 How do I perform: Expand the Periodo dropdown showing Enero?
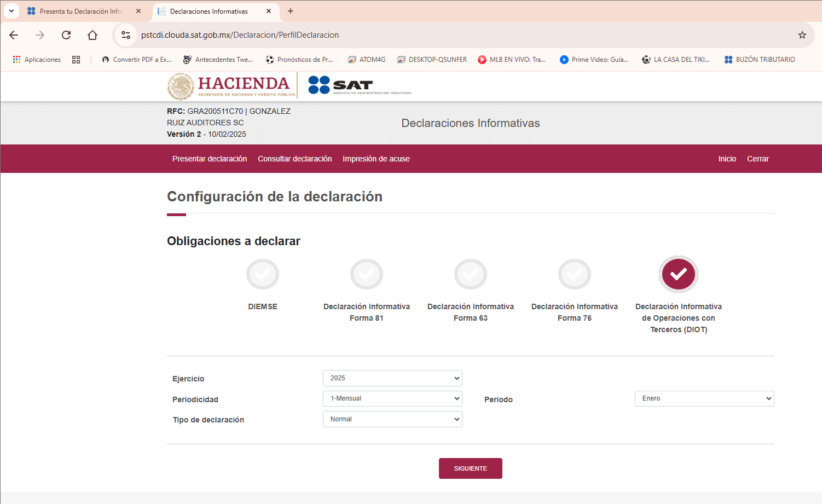(704, 398)
